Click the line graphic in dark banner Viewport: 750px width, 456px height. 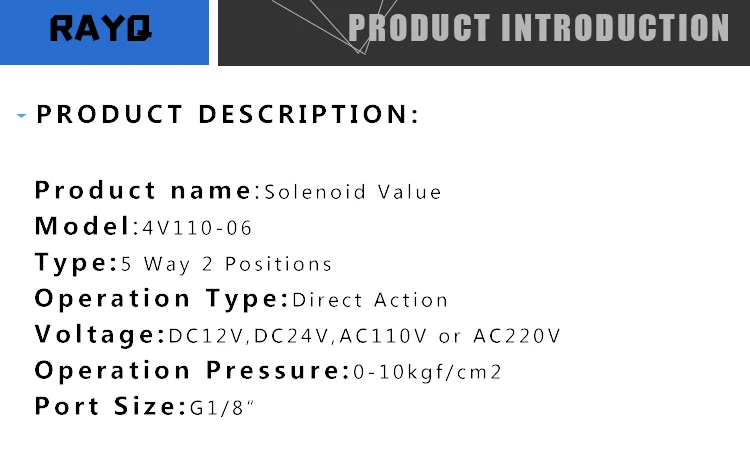pos(335,26)
